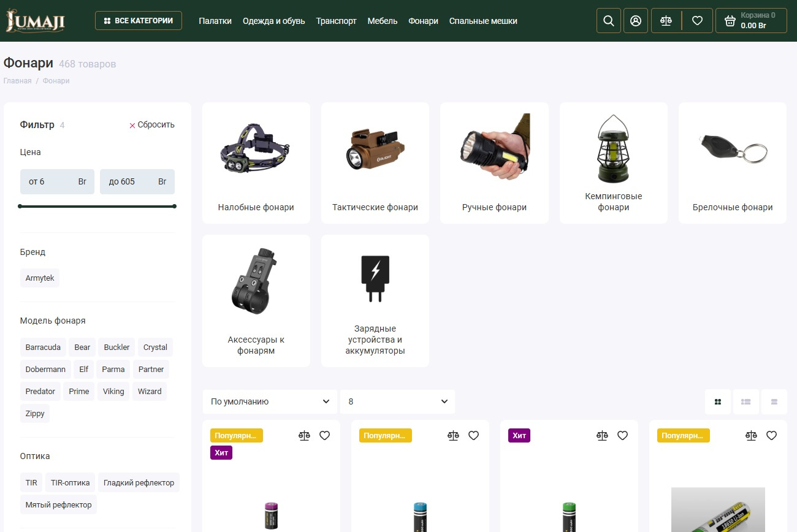Toggle the Parma model filter
This screenshot has width=797, height=532.
(x=113, y=370)
